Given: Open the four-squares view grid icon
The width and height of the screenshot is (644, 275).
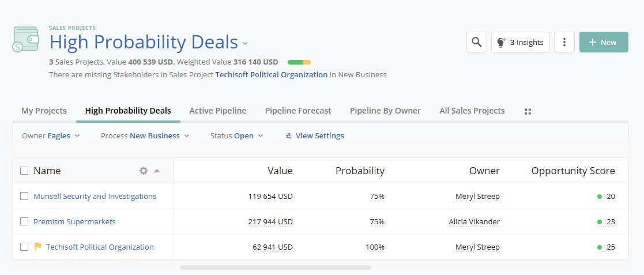Looking at the screenshot, I should pos(527,111).
